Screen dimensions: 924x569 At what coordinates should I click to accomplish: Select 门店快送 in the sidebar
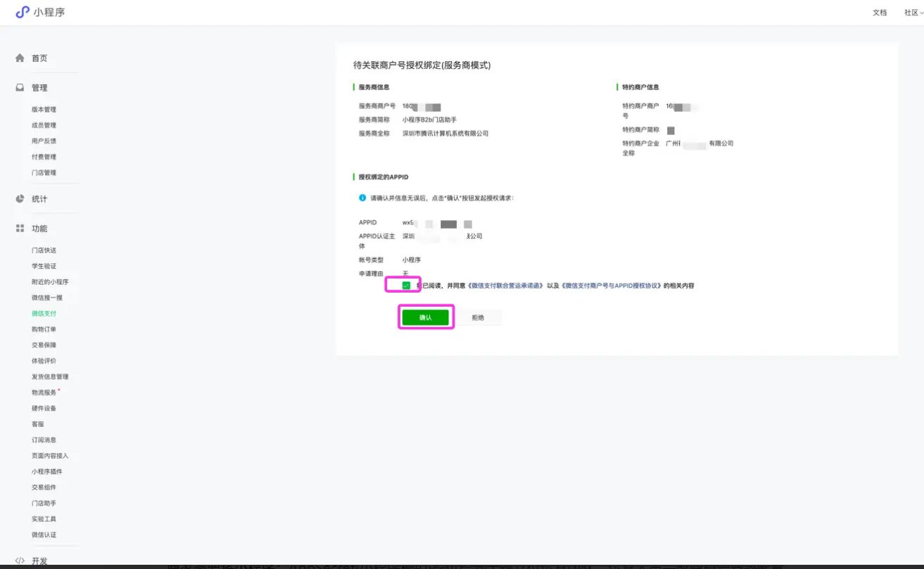coord(44,250)
